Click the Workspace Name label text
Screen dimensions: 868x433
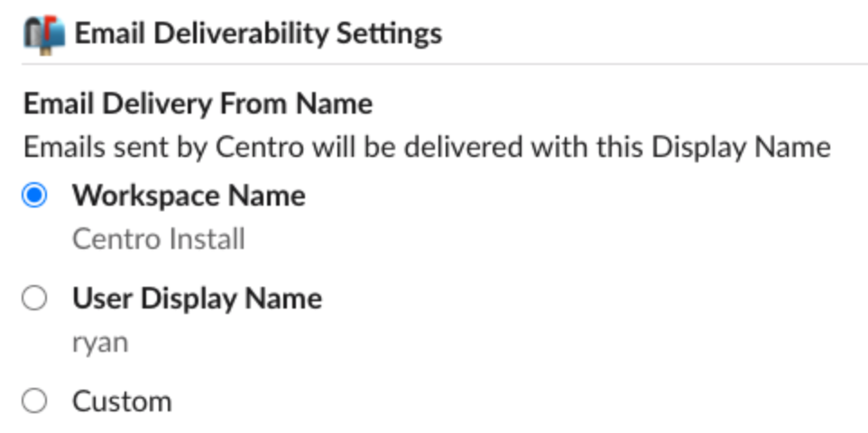pyautogui.click(x=189, y=196)
